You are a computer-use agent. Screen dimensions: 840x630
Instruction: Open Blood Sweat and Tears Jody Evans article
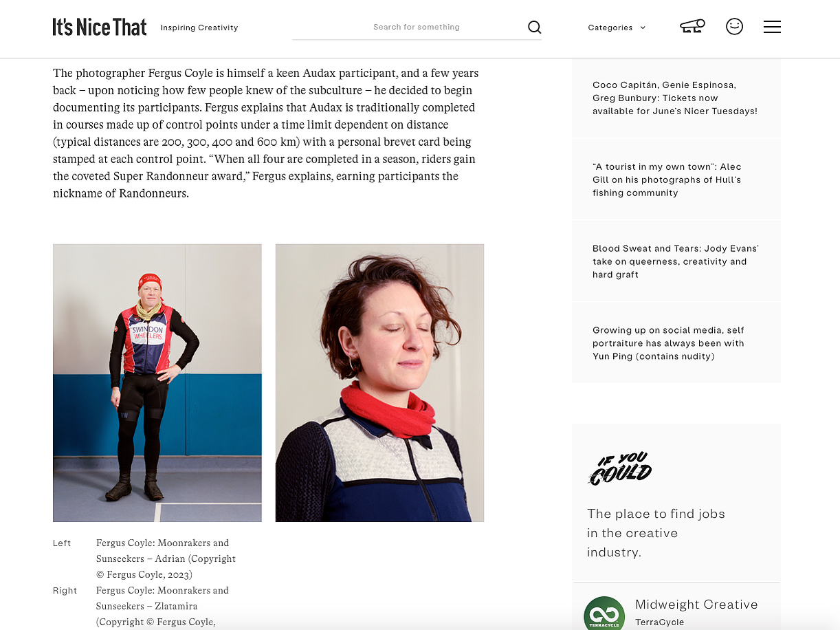coord(675,261)
